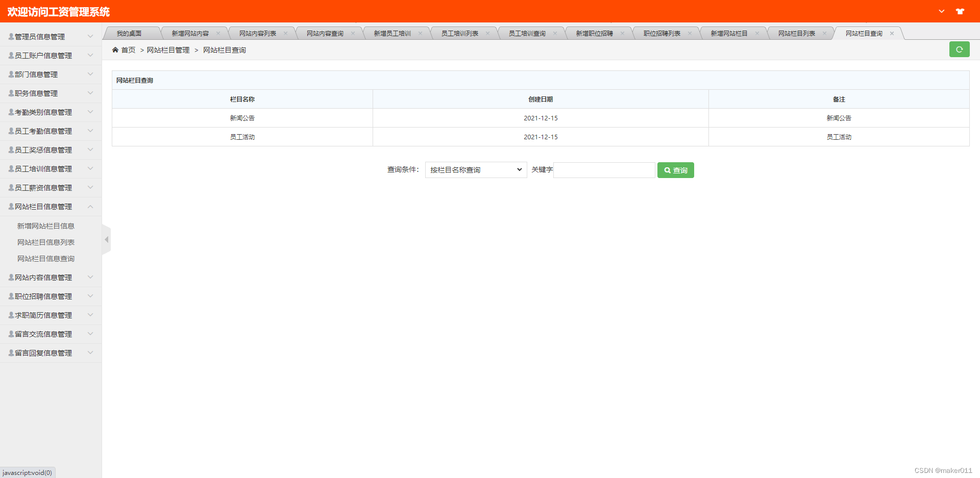The width and height of the screenshot is (980, 478).
Task: Close the 职位招聘列表 tab
Action: point(690,34)
